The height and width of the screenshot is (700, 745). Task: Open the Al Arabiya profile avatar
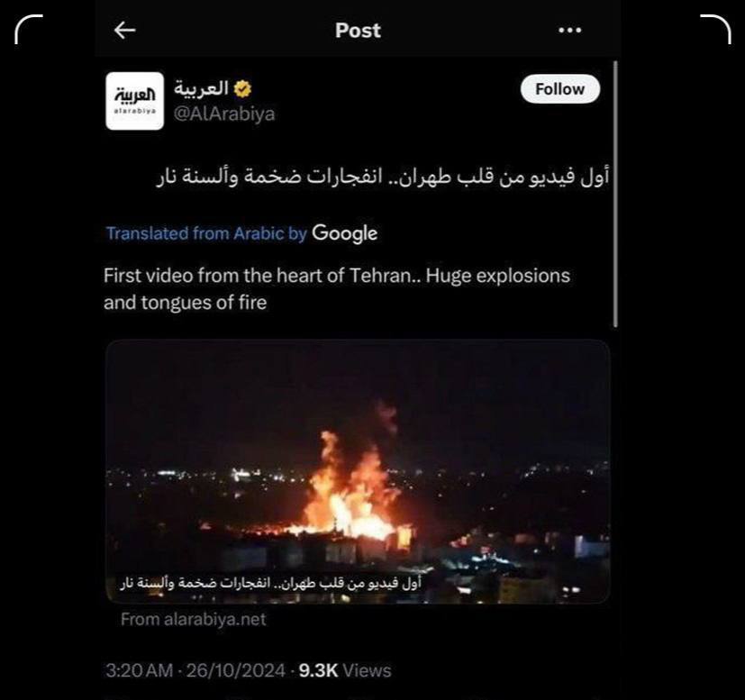134,101
